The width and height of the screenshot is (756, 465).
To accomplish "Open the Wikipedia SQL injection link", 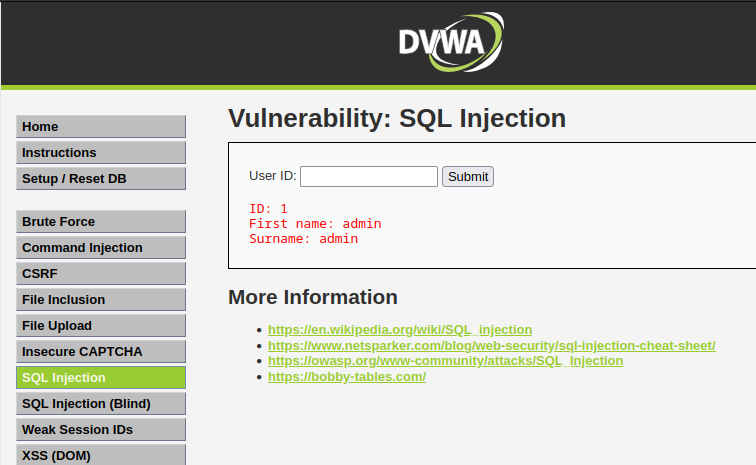I will pos(400,329).
